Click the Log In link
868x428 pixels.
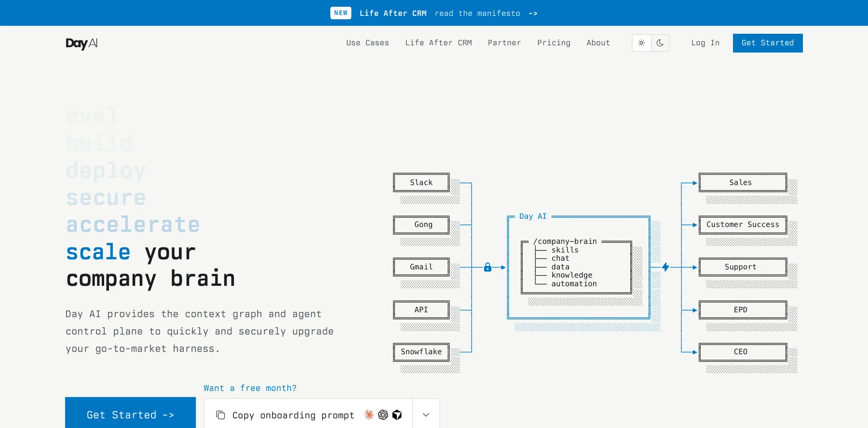pyautogui.click(x=705, y=43)
